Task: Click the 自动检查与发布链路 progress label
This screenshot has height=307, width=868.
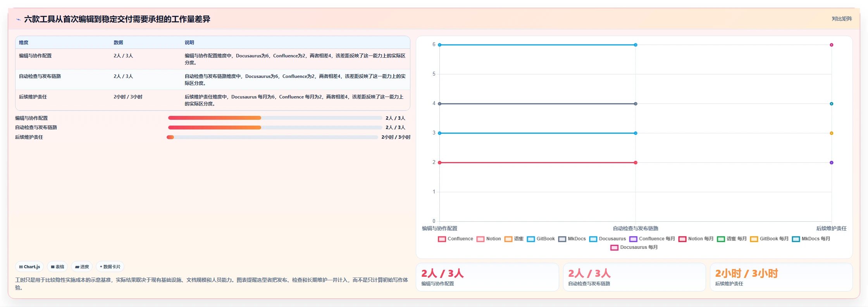Action: point(36,128)
